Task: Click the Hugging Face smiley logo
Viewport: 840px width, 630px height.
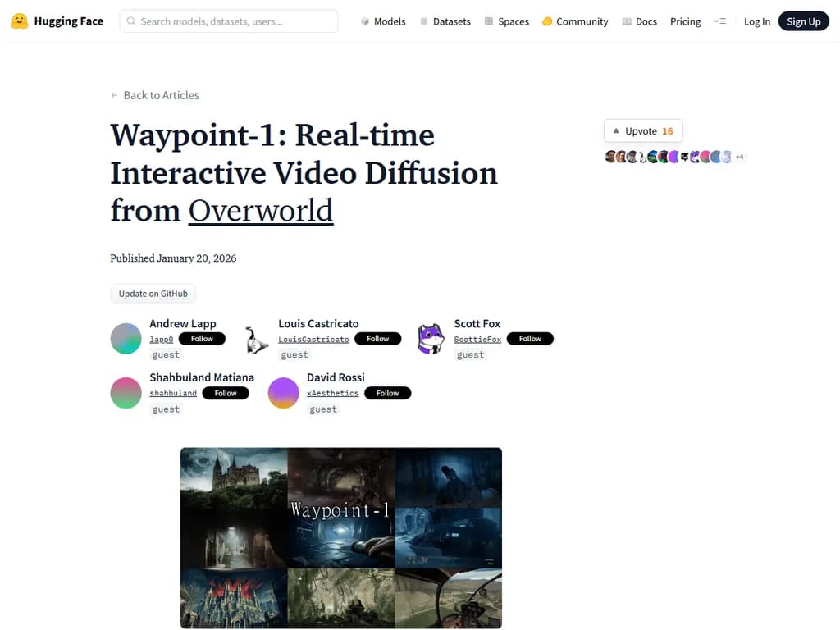Action: (18, 21)
